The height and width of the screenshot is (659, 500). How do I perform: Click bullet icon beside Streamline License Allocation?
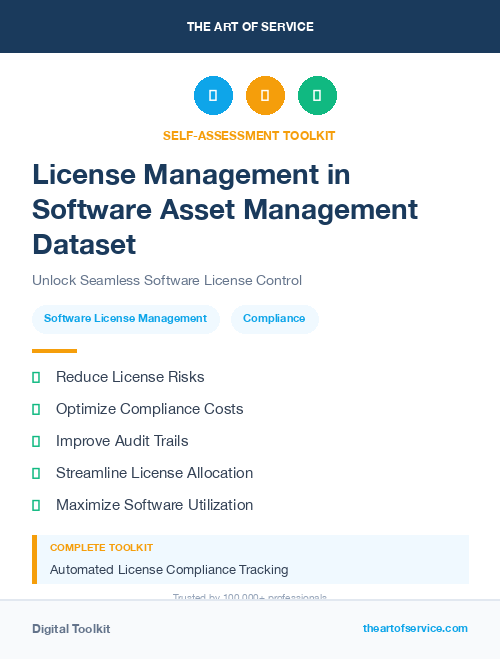tap(36, 473)
